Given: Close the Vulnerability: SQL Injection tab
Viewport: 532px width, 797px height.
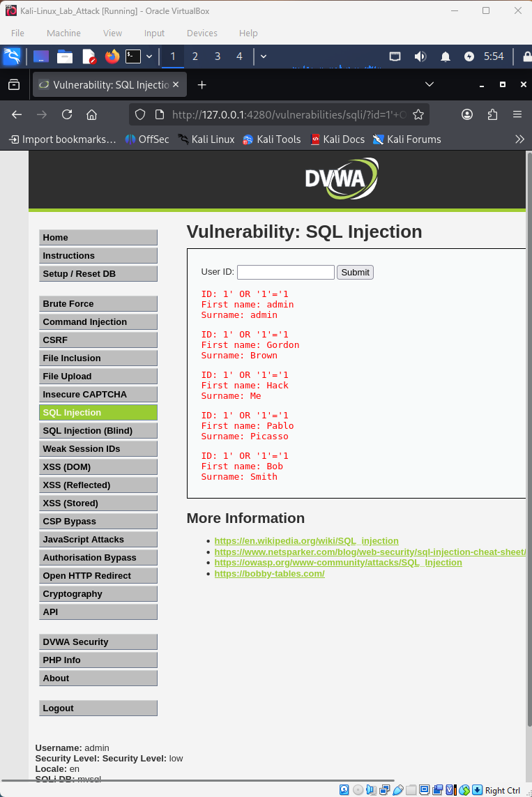Looking at the screenshot, I should point(176,84).
